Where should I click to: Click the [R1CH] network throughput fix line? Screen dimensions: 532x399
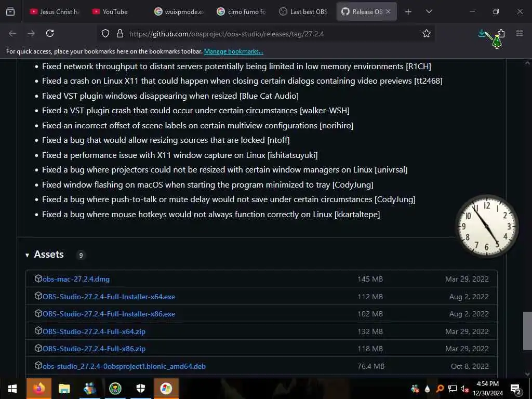point(236,66)
